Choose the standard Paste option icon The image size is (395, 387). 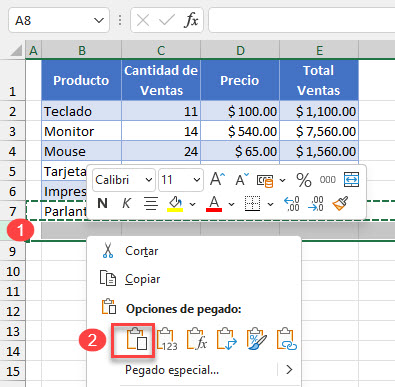(x=136, y=339)
